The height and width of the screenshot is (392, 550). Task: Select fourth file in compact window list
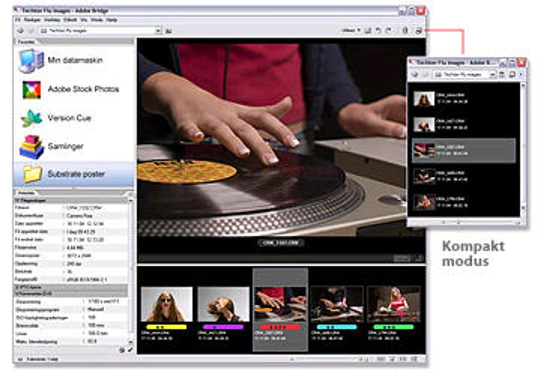coord(464,176)
